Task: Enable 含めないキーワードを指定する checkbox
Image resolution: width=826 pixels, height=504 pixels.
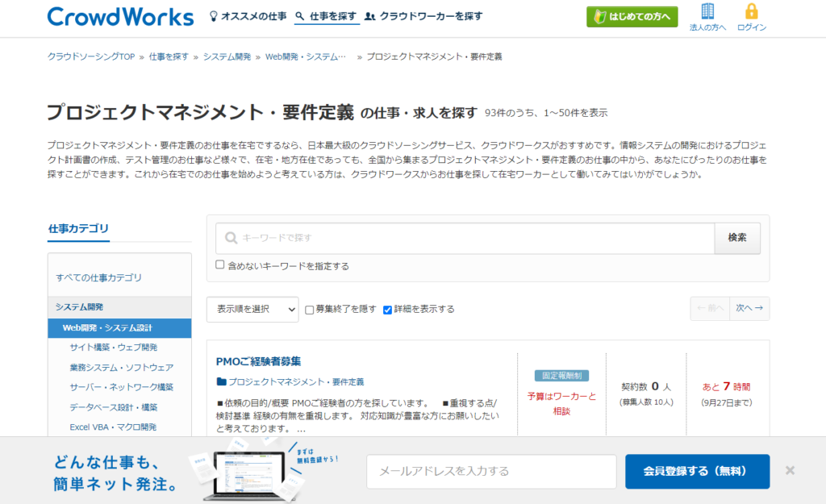Action: pyautogui.click(x=220, y=264)
